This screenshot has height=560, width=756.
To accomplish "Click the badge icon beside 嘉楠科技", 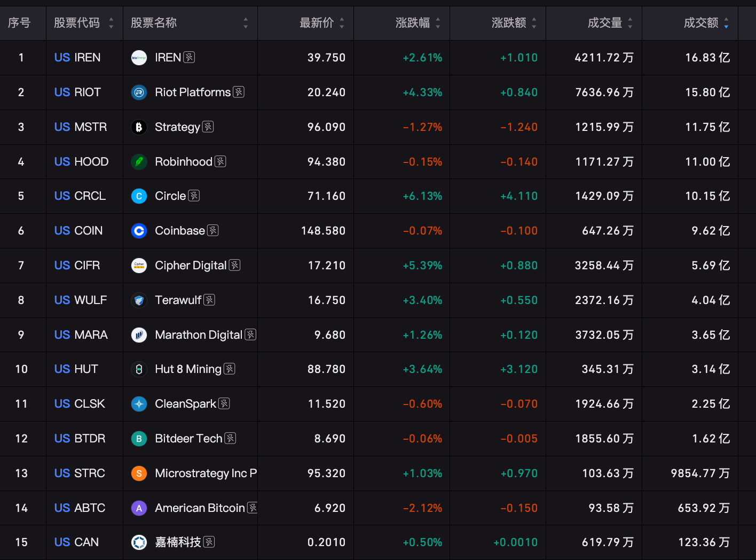I will [209, 542].
